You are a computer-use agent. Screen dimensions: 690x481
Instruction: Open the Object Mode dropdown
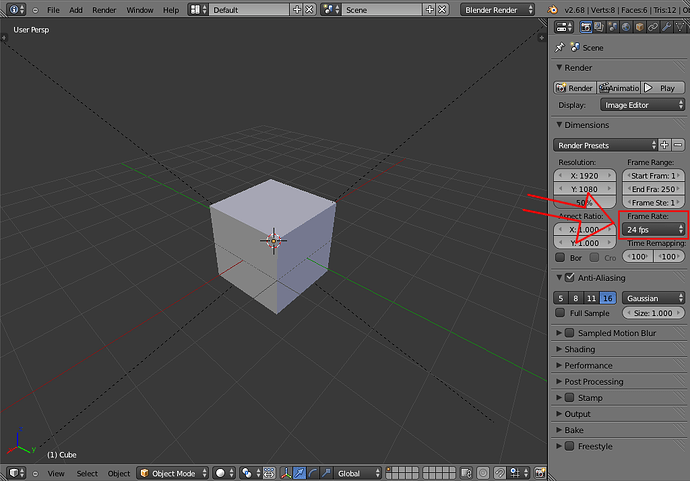tap(172, 473)
